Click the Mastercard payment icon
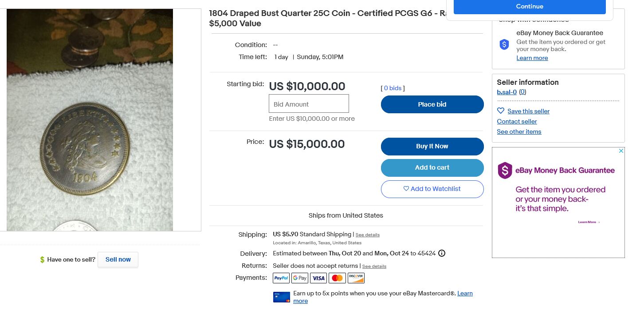This screenshot has width=644, height=322. [337, 278]
